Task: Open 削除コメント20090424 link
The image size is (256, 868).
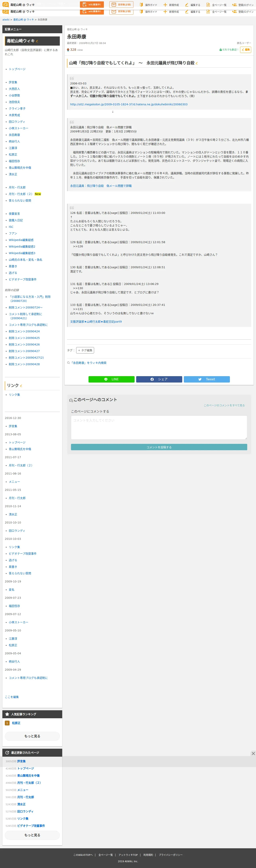Action: pos(24,332)
